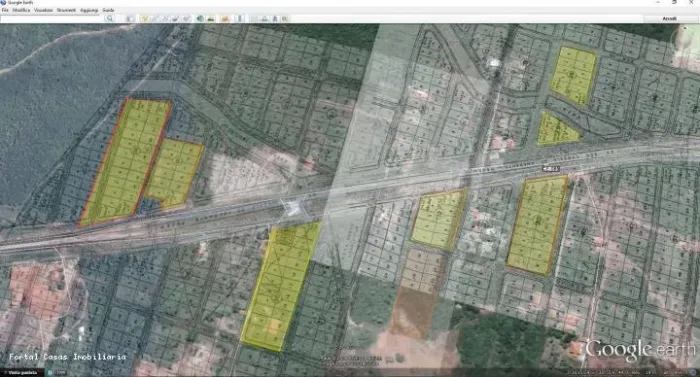Click the Accedi sign-in button
Viewport: 700px width, 377px height.
tap(669, 18)
